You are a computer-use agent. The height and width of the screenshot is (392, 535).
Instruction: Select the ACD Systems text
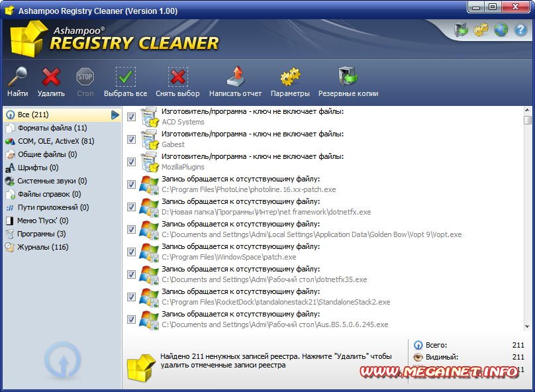[183, 122]
